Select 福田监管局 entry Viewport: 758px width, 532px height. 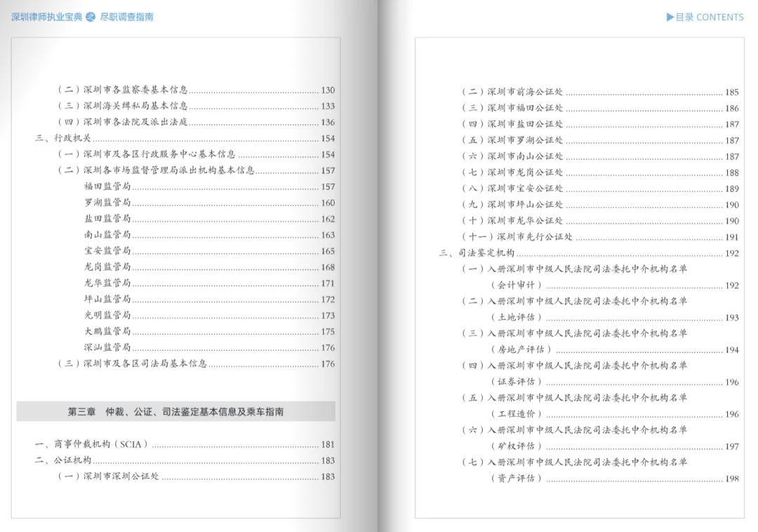pos(209,187)
